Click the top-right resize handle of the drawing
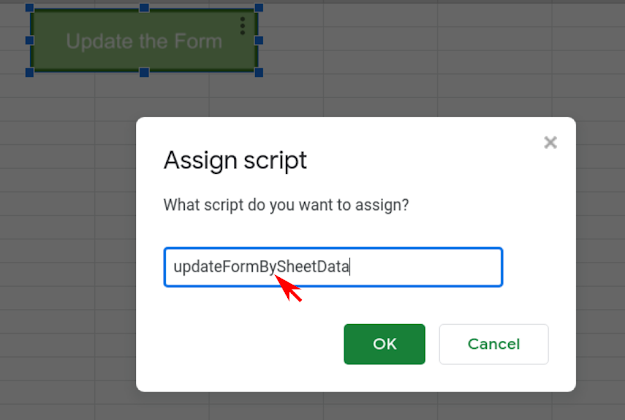 coord(259,9)
